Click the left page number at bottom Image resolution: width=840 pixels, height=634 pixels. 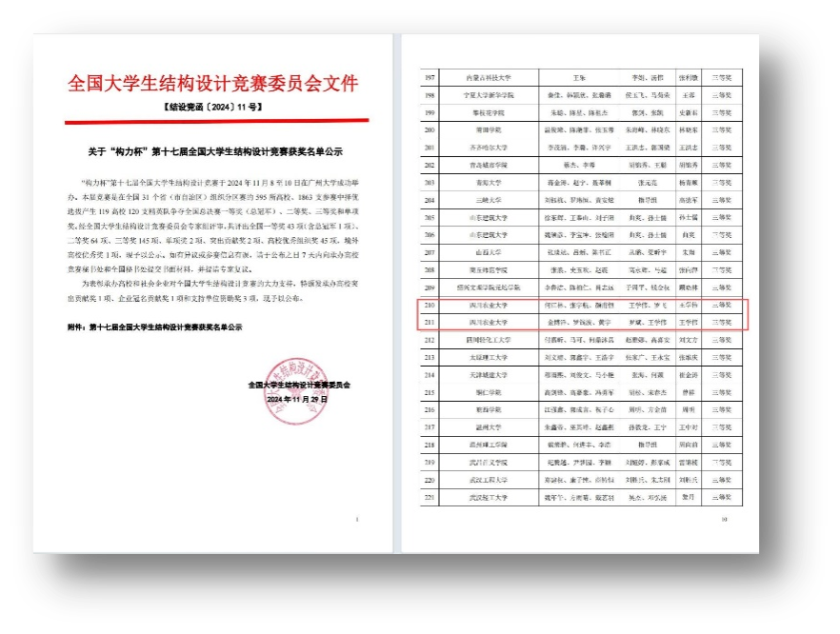coord(356,520)
